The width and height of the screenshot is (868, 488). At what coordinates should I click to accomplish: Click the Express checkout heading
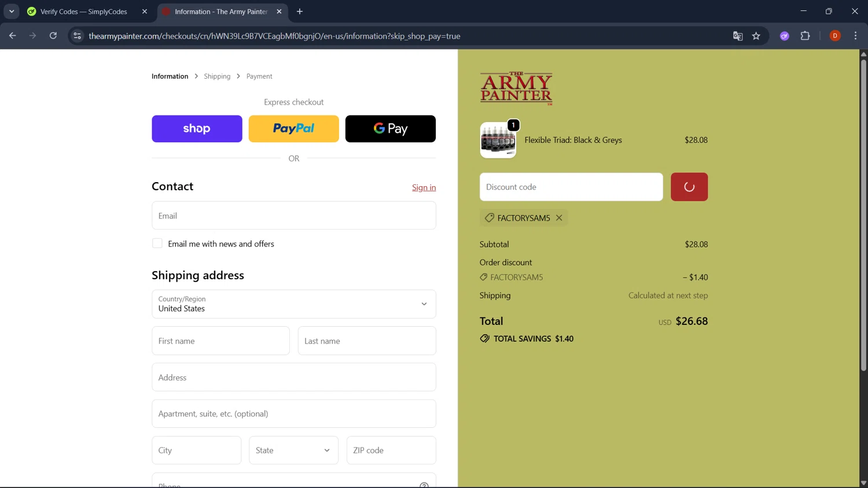click(x=294, y=102)
